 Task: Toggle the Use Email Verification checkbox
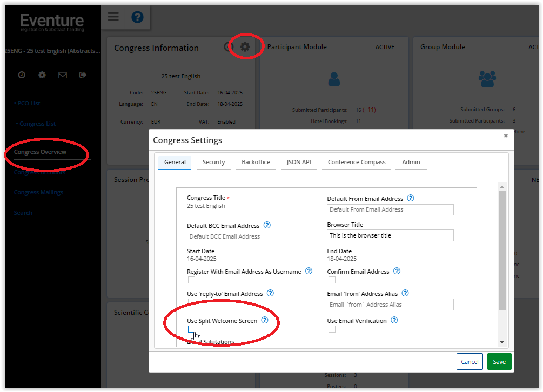[332, 329]
